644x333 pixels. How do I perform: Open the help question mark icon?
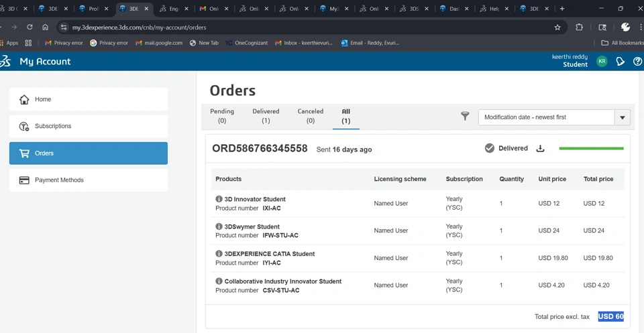point(637,62)
